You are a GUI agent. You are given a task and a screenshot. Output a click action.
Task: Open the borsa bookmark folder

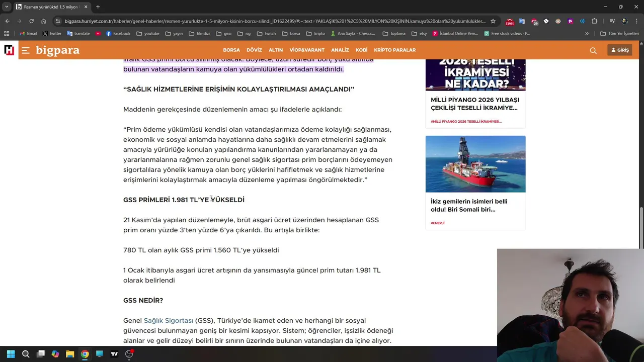(x=291, y=33)
